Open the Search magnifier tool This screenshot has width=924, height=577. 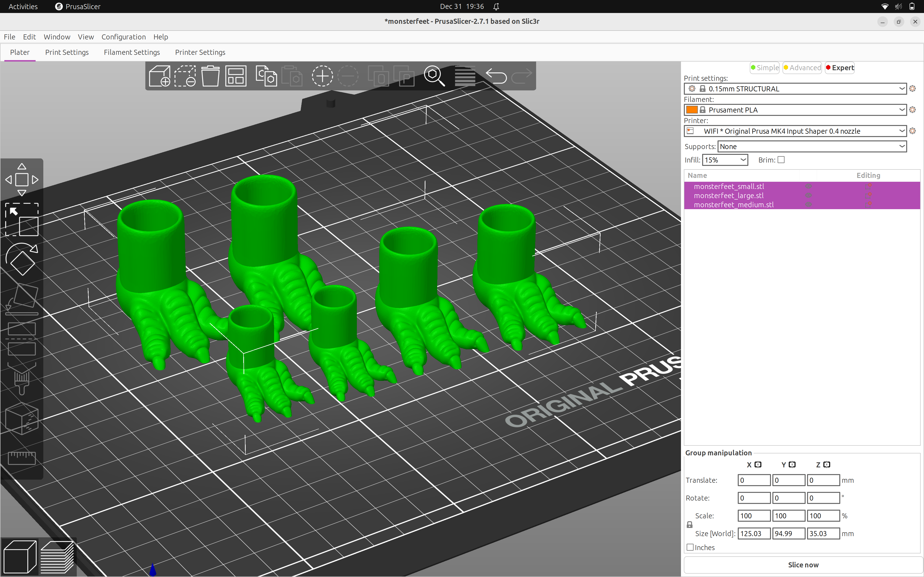[x=434, y=76]
